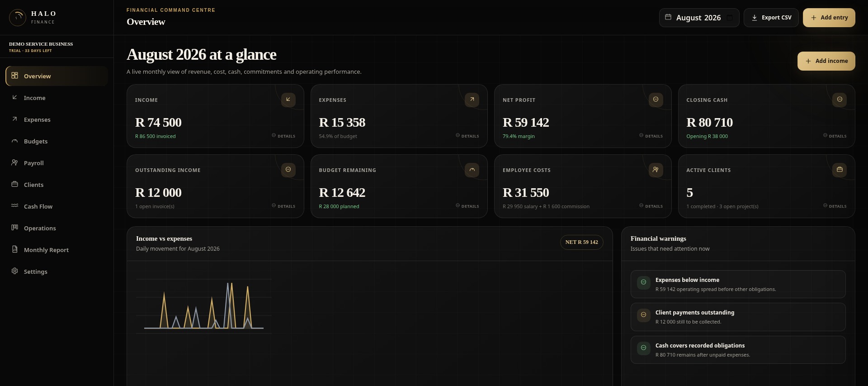Click the Expenses below income warning icon
Image resolution: width=868 pixels, height=386 pixels.
pos(644,282)
